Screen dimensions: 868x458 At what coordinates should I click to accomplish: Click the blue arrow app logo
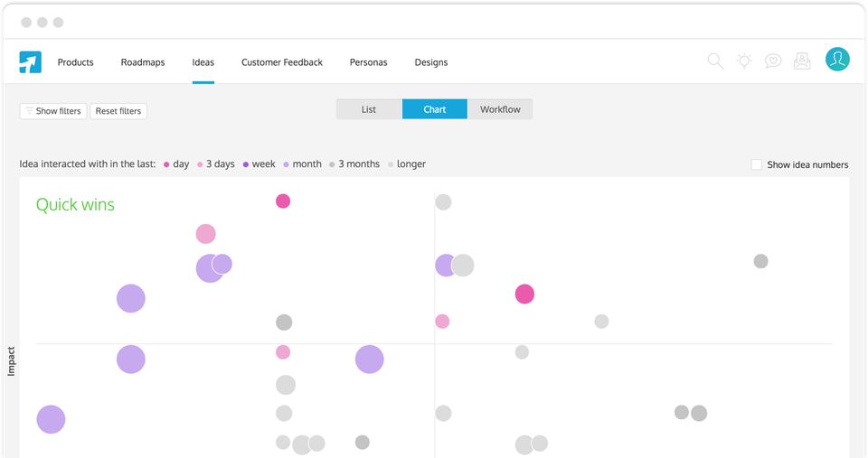pyautogui.click(x=31, y=62)
